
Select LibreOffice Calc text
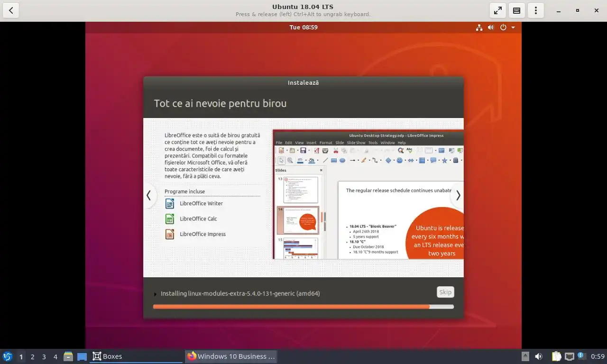point(198,218)
